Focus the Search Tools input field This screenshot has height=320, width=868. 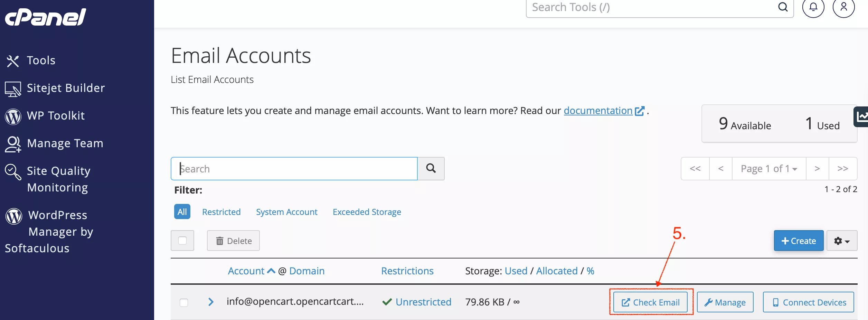click(650, 8)
